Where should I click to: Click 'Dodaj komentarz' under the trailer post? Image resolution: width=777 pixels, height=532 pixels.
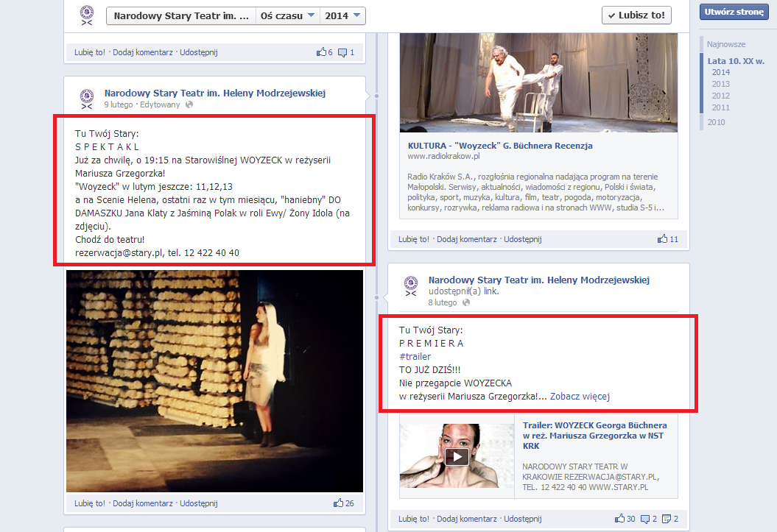[467, 519]
